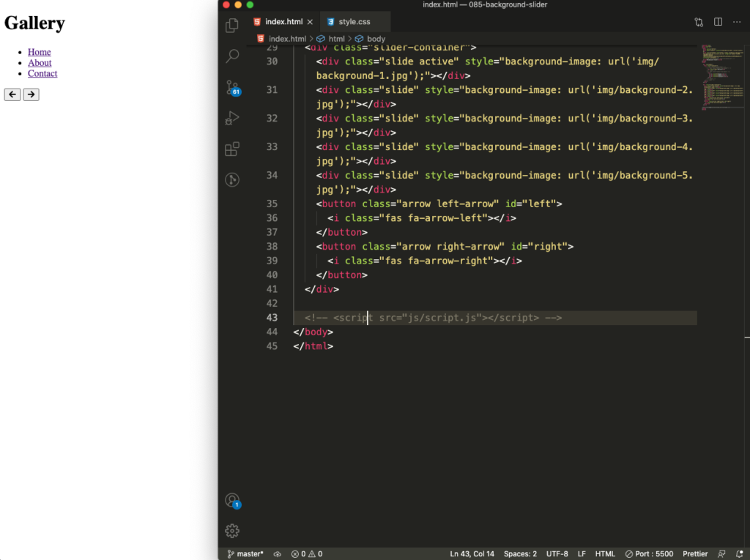Switch to the style.css tab
The image size is (750, 560).
[354, 22]
